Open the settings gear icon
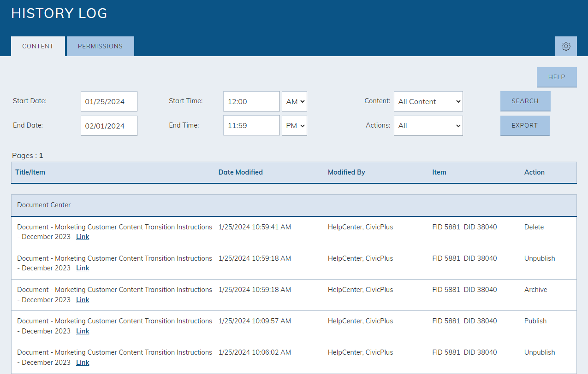The height and width of the screenshot is (374, 588). point(566,46)
